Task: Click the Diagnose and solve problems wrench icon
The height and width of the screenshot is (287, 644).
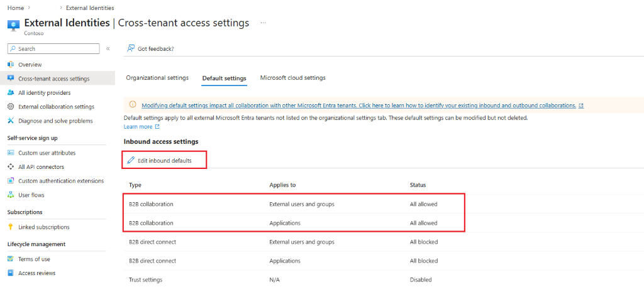Action: point(11,121)
